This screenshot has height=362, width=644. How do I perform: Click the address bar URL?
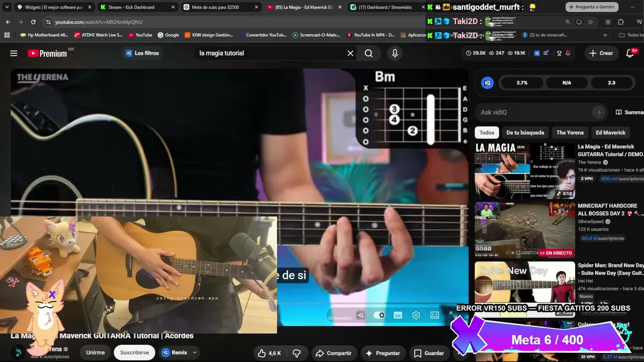[x=99, y=22]
